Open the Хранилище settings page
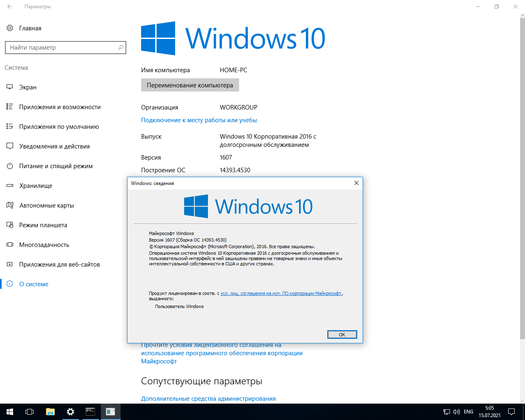This screenshot has height=420, width=525. point(36,186)
